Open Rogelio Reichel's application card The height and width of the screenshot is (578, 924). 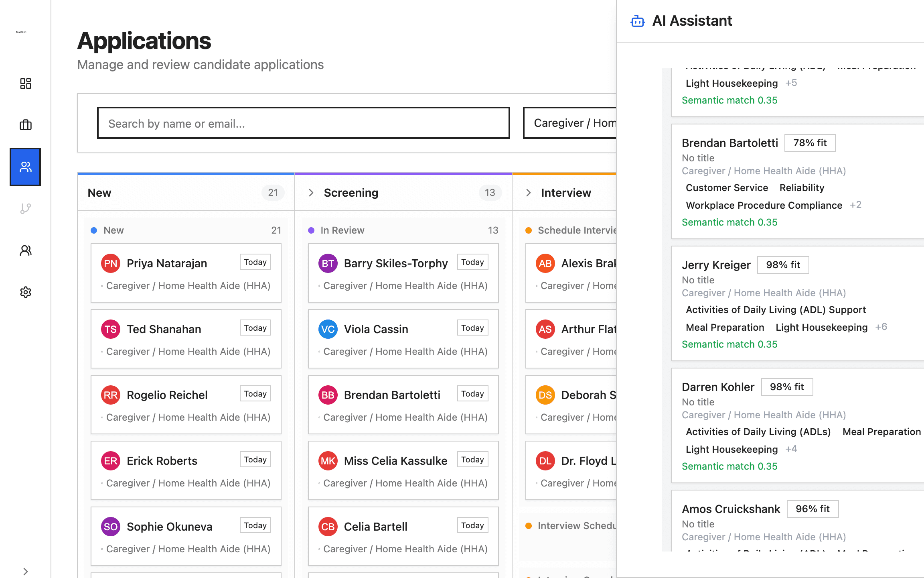[x=186, y=405]
